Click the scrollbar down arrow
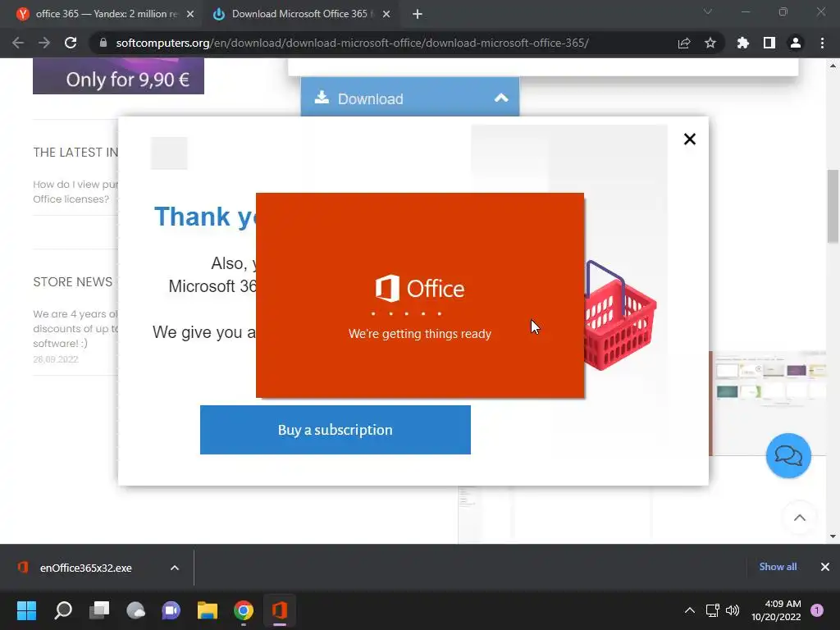The height and width of the screenshot is (630, 840). click(833, 536)
